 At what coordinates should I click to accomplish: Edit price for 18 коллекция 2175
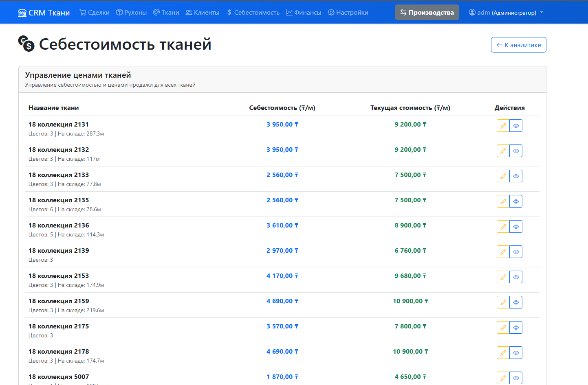tap(503, 328)
